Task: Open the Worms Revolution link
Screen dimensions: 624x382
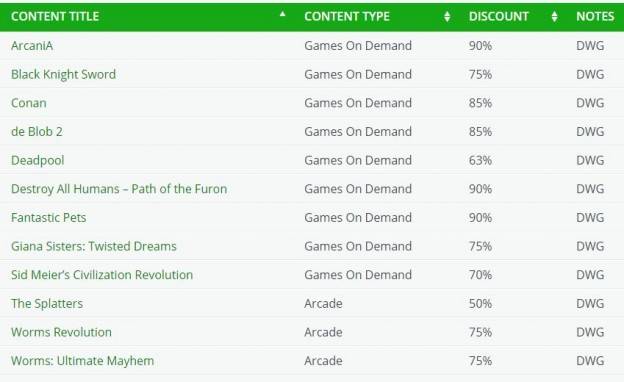Action: point(61,332)
